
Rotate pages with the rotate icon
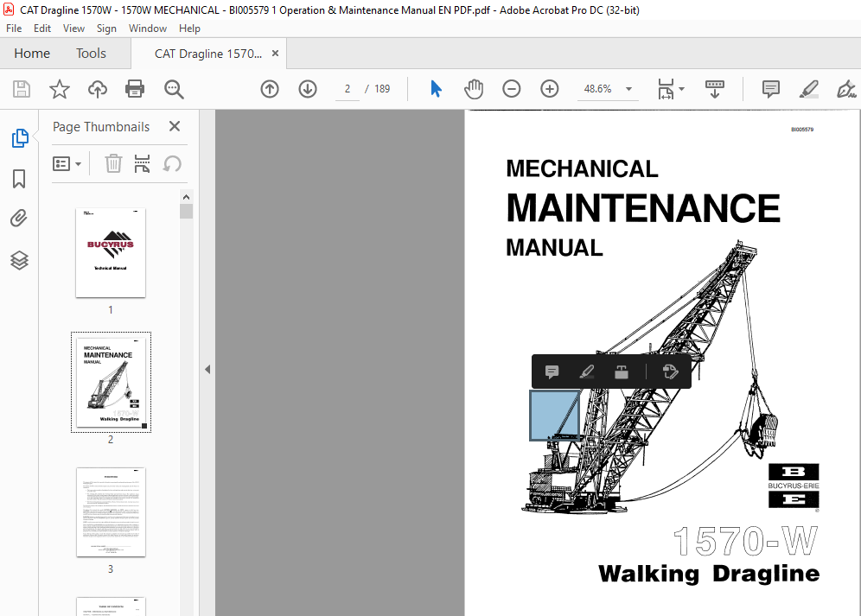click(172, 163)
